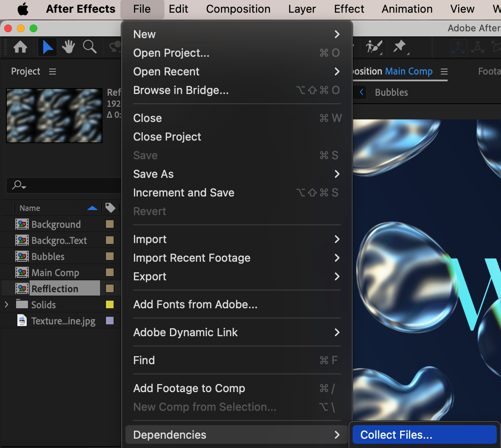Click the Solids folder icon
The width and height of the screenshot is (501, 448).
[22, 304]
